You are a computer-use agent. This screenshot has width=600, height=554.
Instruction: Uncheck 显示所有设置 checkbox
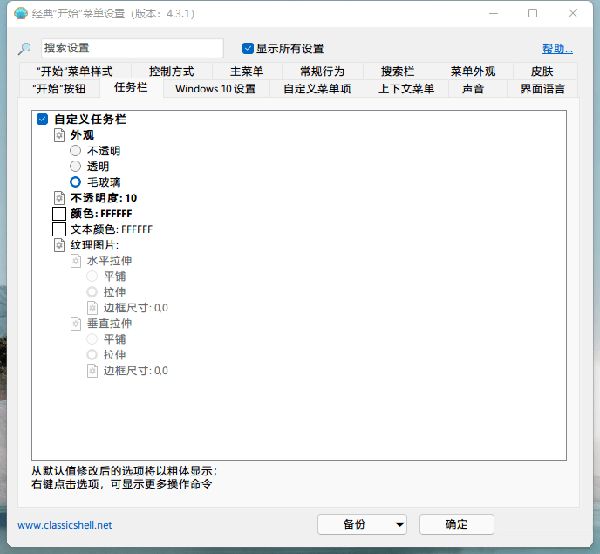248,48
